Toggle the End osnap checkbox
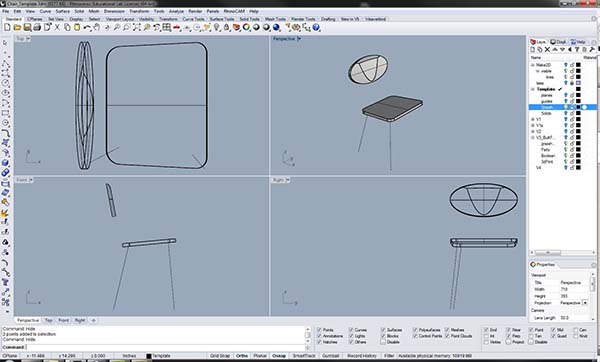 (486, 330)
